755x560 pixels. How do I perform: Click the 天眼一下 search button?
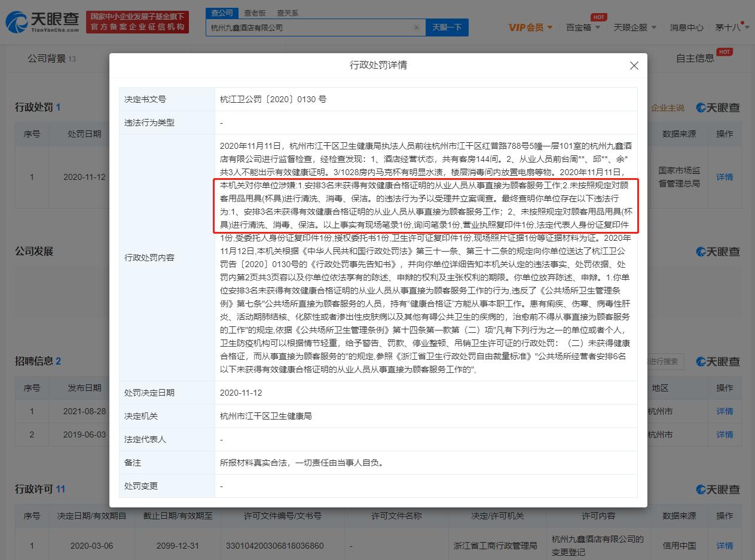click(x=447, y=27)
